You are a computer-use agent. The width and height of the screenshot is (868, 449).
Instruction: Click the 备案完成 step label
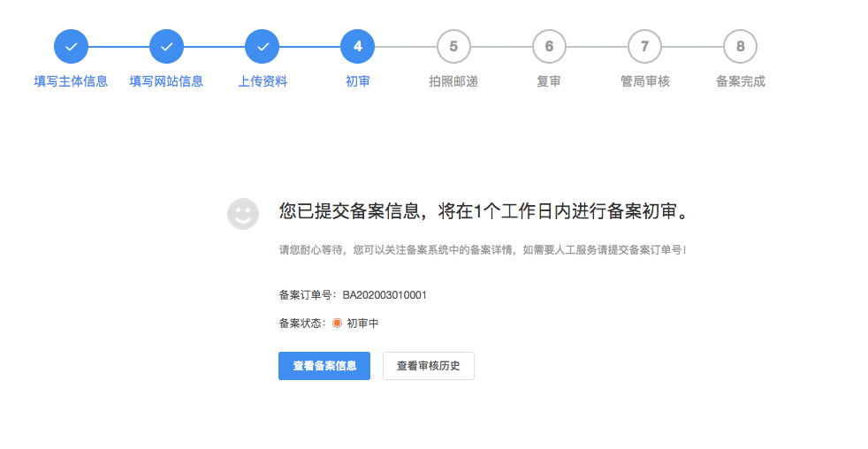coord(740,81)
